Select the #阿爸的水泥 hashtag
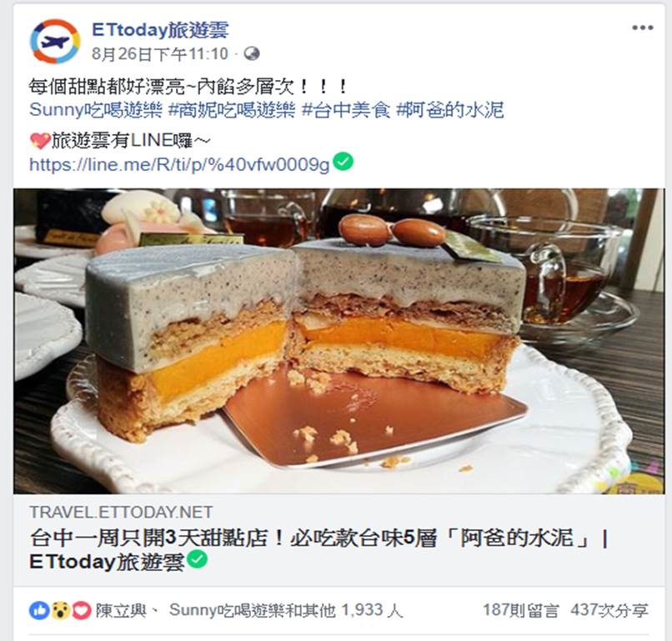672x641 pixels. click(449, 110)
